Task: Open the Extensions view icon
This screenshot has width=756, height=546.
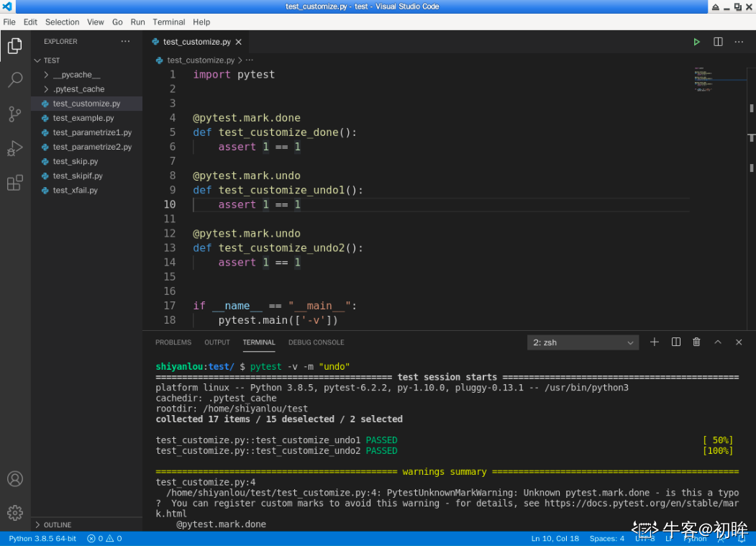Action: coord(15,183)
